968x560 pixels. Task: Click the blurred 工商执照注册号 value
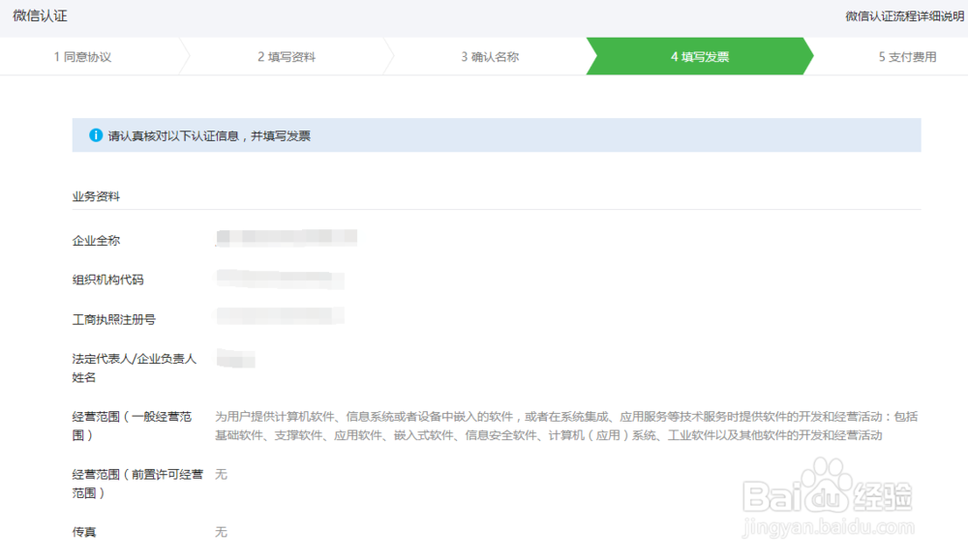click(x=281, y=315)
